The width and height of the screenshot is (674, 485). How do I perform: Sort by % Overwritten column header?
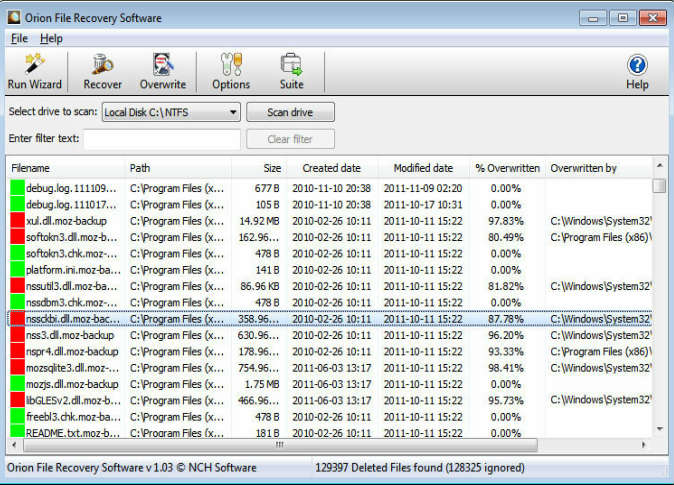tap(507, 168)
